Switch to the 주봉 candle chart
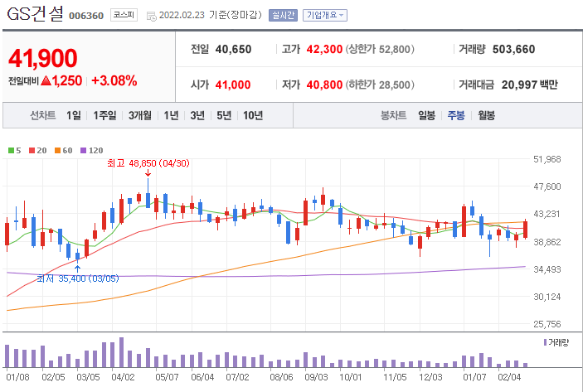Screen dimensions: 583x392 [456, 115]
